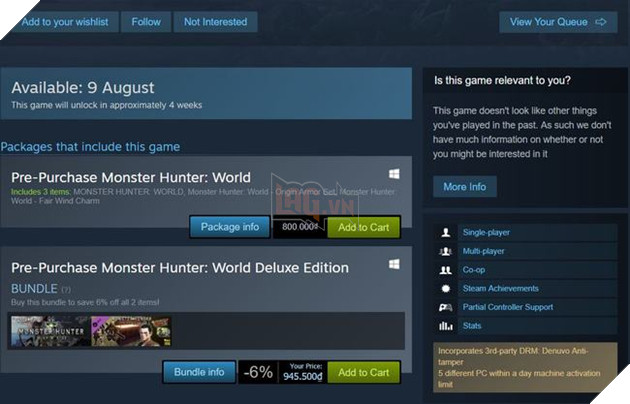Image resolution: width=630 pixels, height=404 pixels.
Task: Click the Co-op two-person icon
Action: pos(446,270)
